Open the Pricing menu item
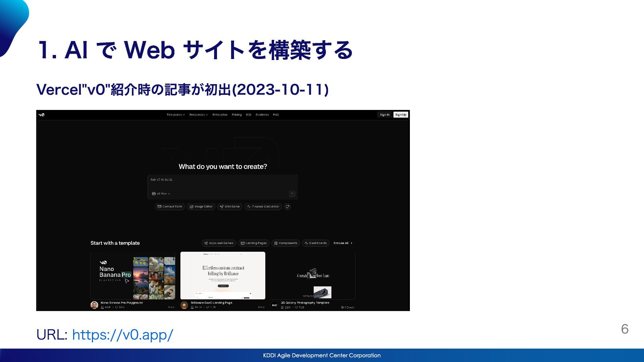 (x=236, y=115)
